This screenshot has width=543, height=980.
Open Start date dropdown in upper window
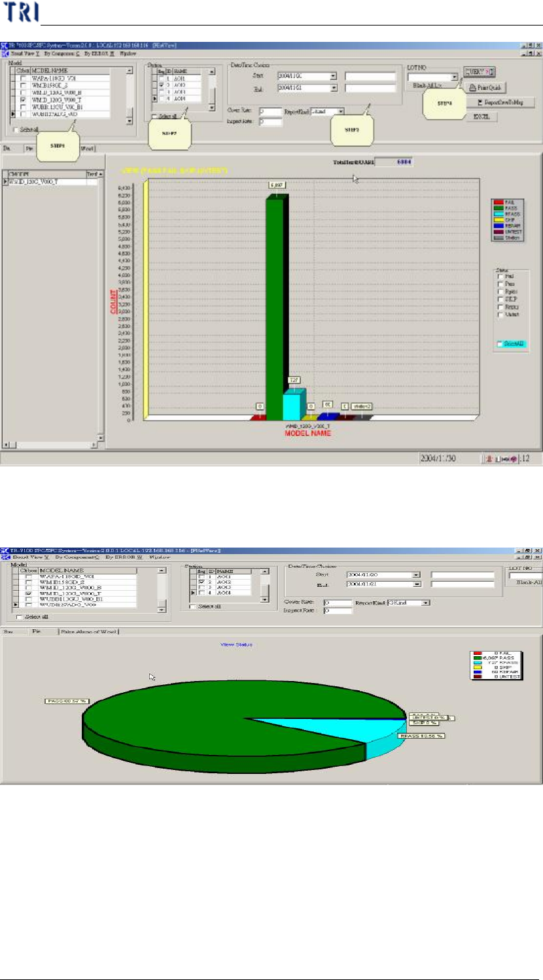pos(334,77)
